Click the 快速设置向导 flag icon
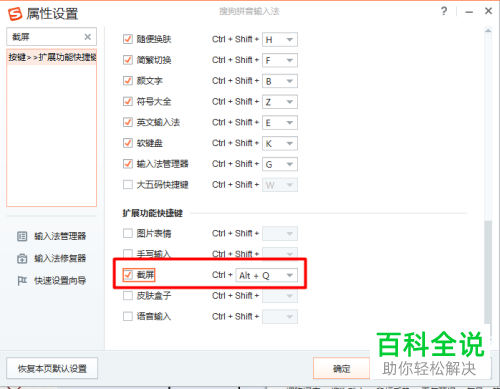The image size is (500, 389). pyautogui.click(x=22, y=281)
